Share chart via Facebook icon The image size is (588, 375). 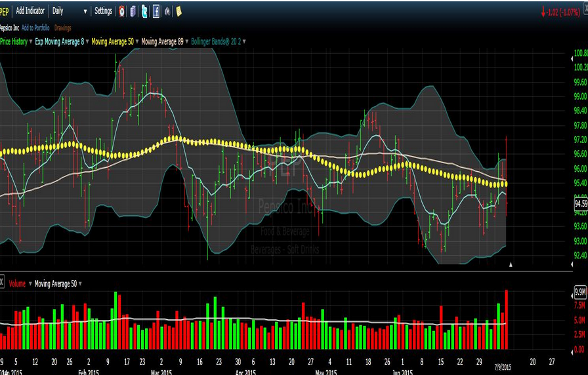pyautogui.click(x=156, y=11)
